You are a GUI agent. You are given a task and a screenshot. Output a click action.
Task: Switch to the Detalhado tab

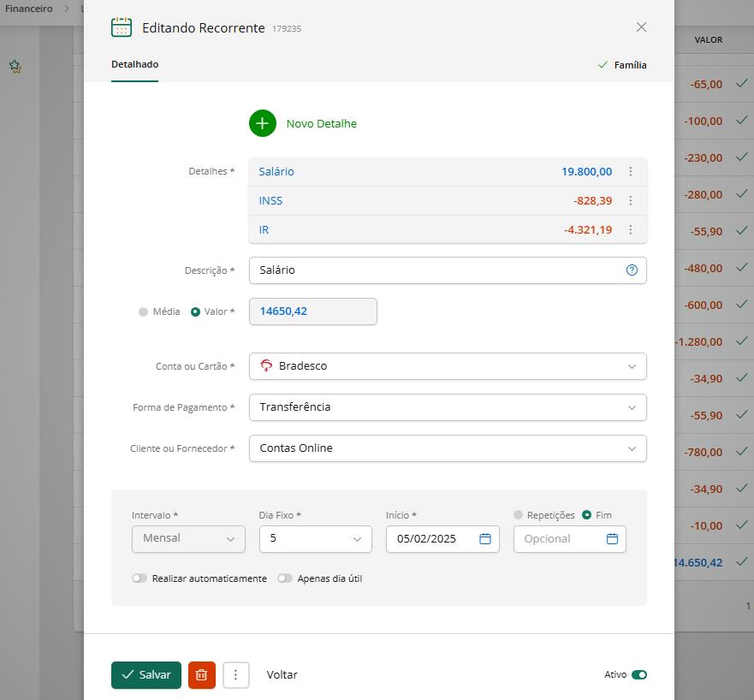(134, 64)
